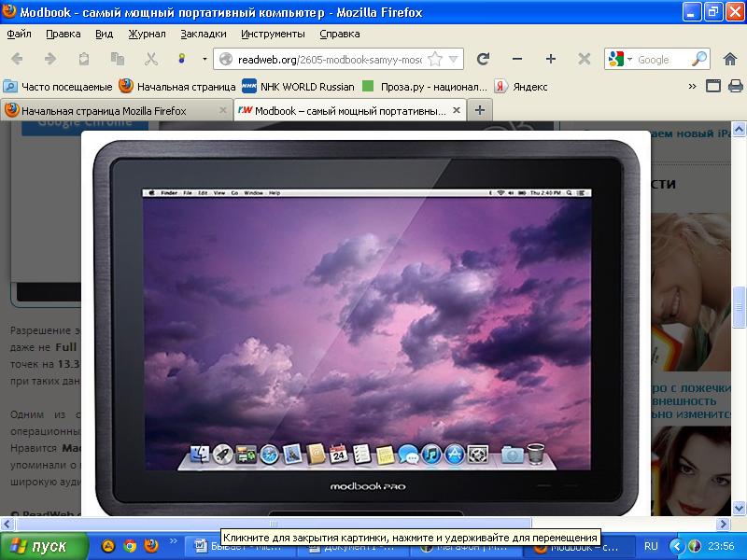Switch to Бывает Word taskbar window
747x560 pixels.
coord(241,546)
